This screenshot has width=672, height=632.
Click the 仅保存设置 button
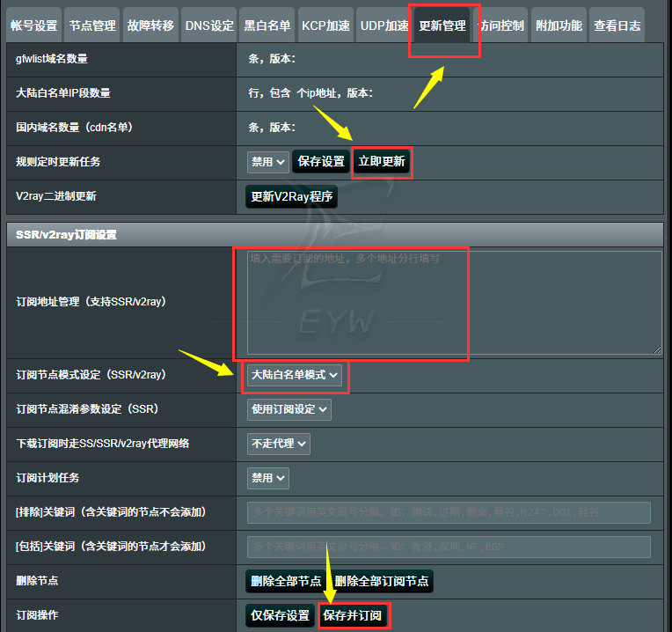280,615
